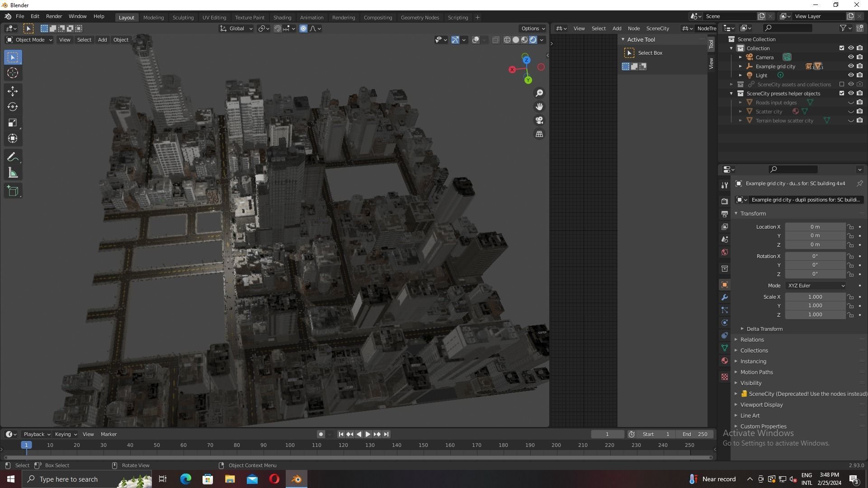Image resolution: width=868 pixels, height=488 pixels.
Task: Switch to wireframe viewport shading
Action: coord(507,40)
